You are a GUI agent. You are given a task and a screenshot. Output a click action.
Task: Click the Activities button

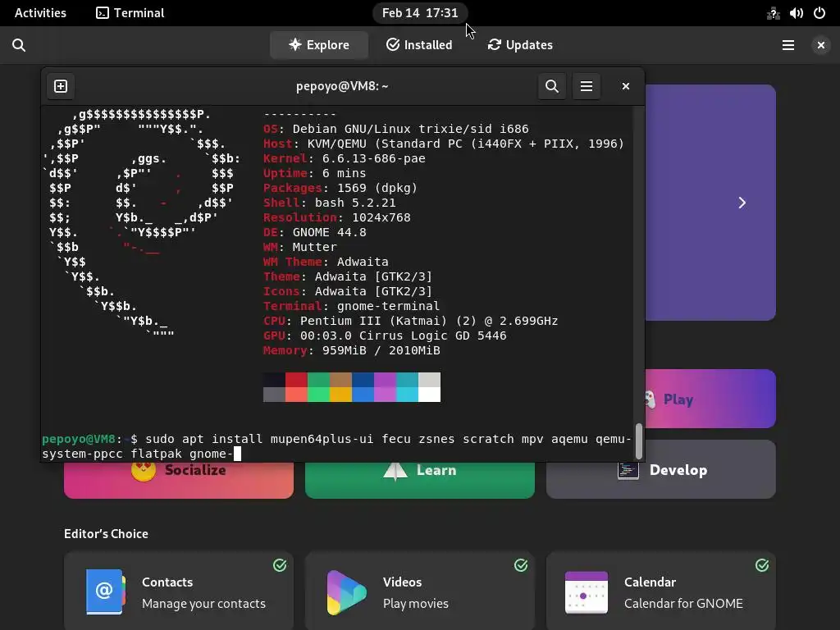coord(40,13)
